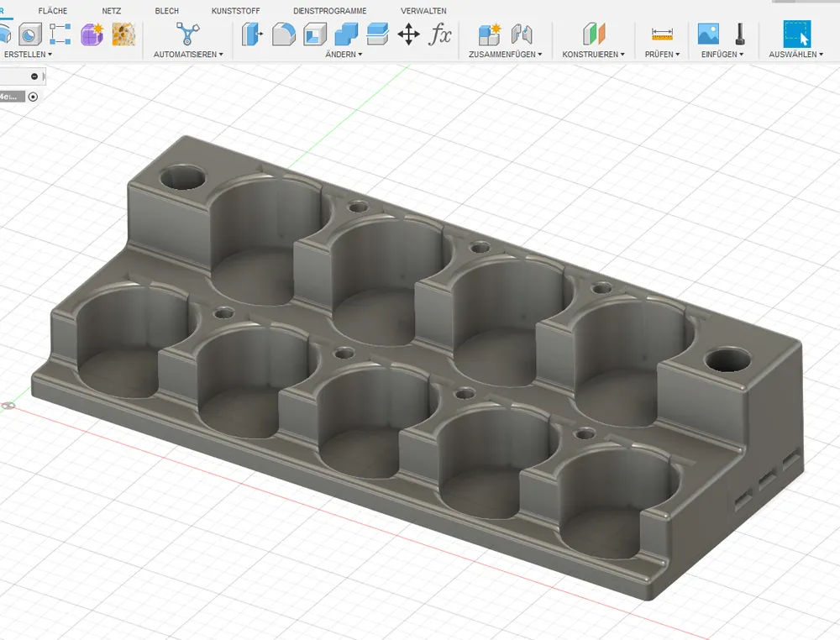Open the KUNSTSTOFF tab
The width and height of the screenshot is (840, 640).
point(235,11)
